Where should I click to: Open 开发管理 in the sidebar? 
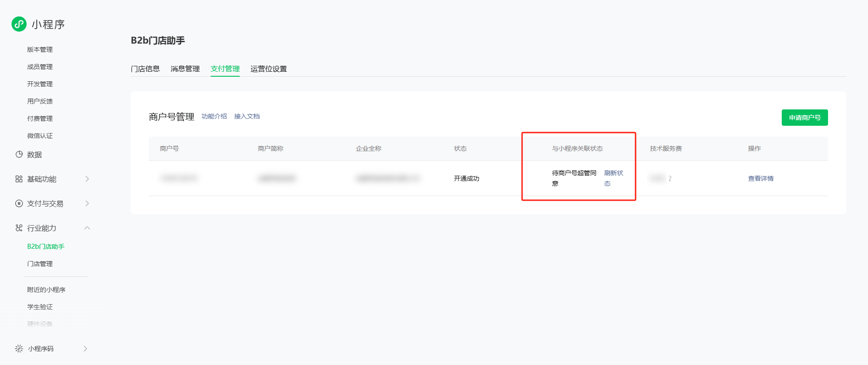click(x=40, y=84)
